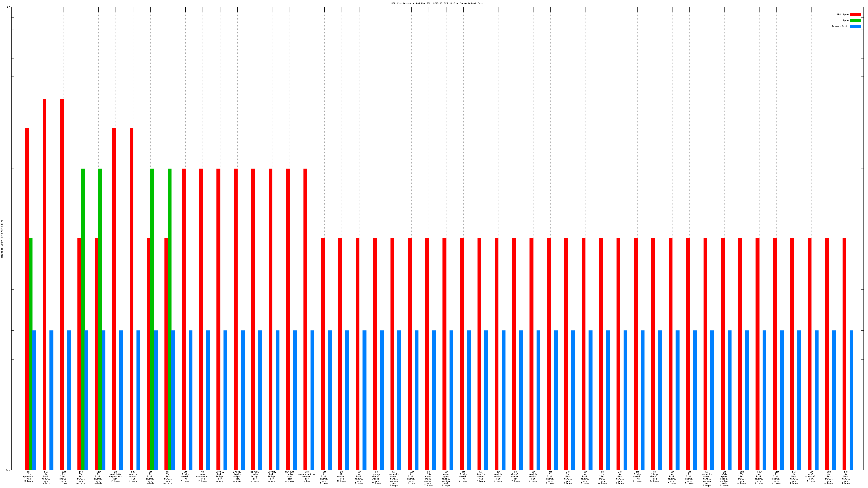The width and height of the screenshot is (868, 488).
Task: Click the red bar above dnsbl-3.uceprotect.net
Action: (114, 299)
